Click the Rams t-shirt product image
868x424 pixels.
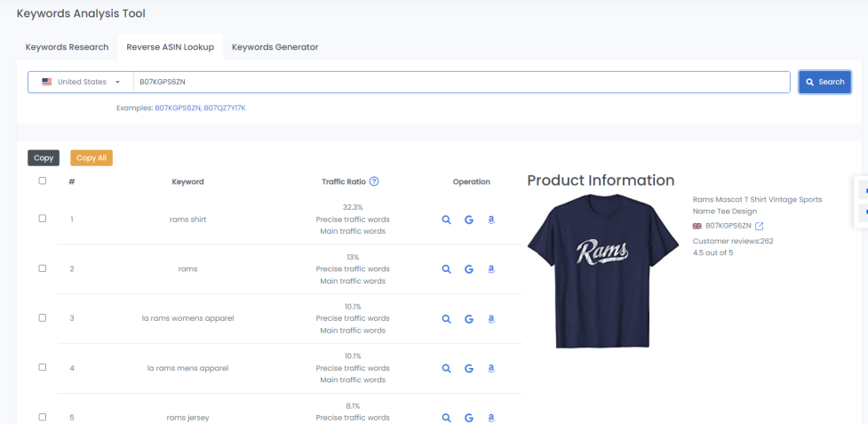pyautogui.click(x=603, y=271)
